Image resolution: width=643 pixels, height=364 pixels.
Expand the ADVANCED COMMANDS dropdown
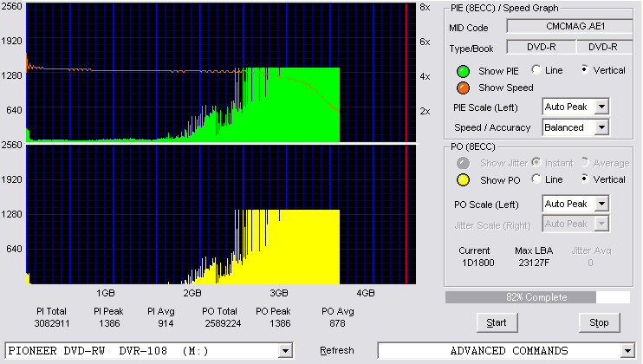click(x=627, y=351)
